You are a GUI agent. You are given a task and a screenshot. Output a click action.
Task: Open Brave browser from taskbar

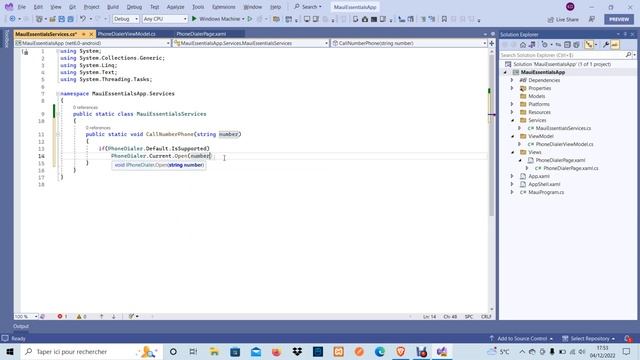pyautogui.click(x=400, y=351)
